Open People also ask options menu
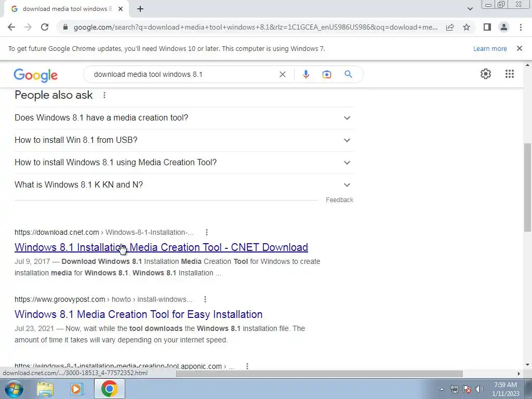This screenshot has width=532, height=399. (104, 95)
